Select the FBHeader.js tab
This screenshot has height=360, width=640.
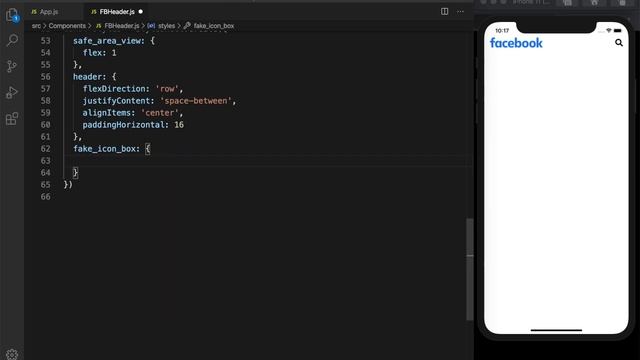[x=117, y=12]
